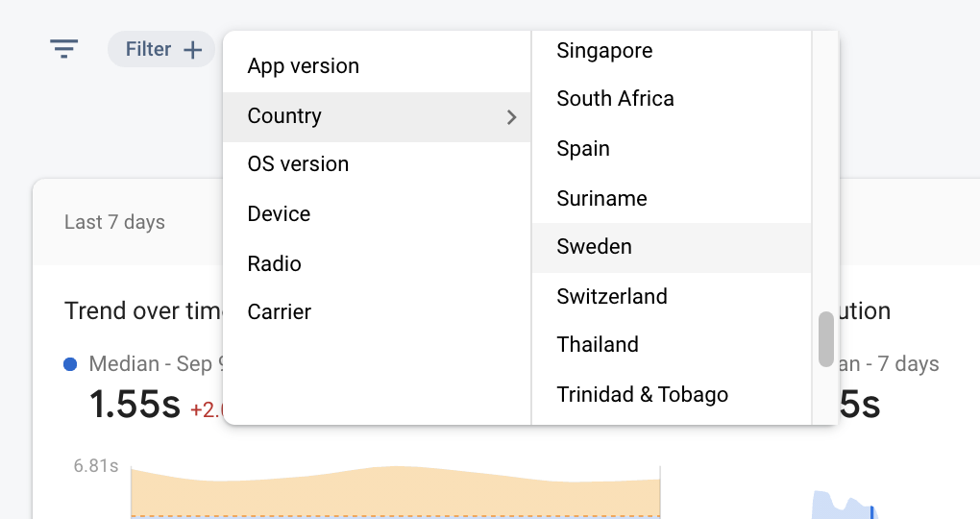
Task: Click the country list scrollbar thumb
Action: 825,338
